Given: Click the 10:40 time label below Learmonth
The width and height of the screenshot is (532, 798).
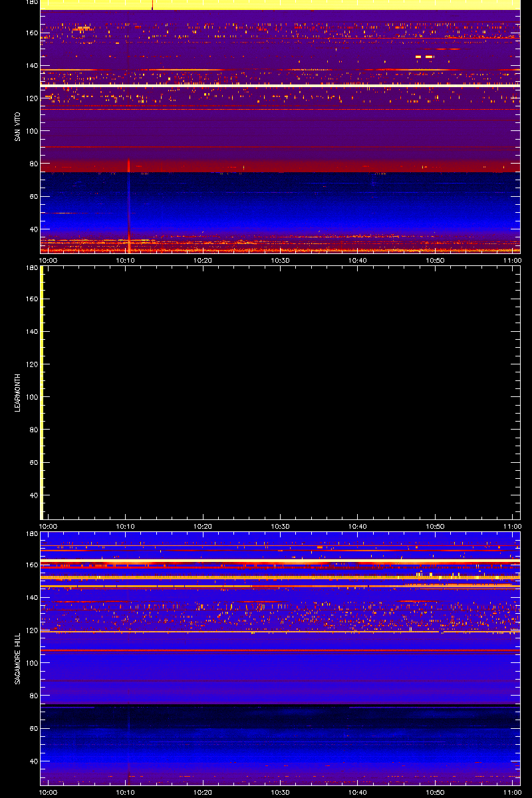Looking at the screenshot, I should (358, 527).
